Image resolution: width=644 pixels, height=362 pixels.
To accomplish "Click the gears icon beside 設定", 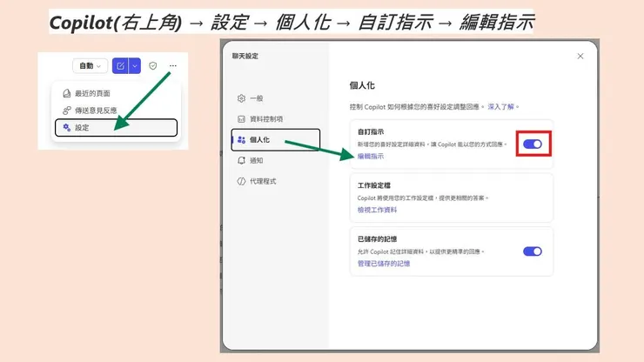I will 66,127.
